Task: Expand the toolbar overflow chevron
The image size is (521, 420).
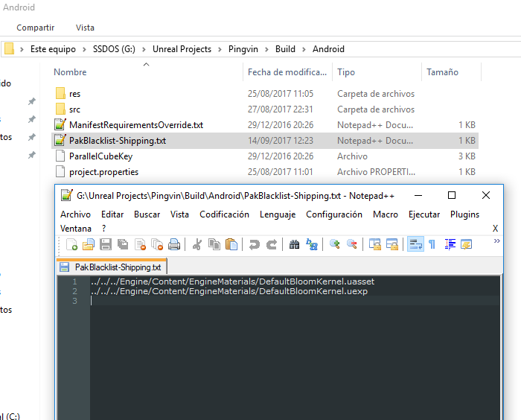Action: (496, 241)
